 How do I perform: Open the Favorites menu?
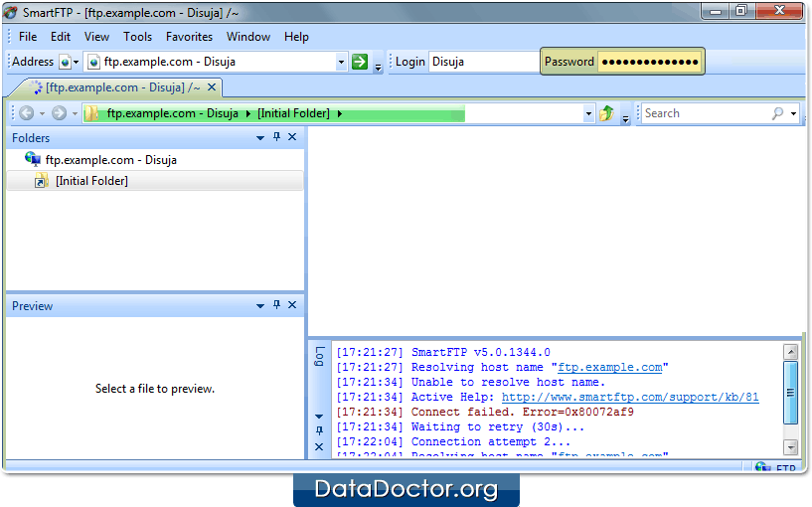tap(189, 37)
